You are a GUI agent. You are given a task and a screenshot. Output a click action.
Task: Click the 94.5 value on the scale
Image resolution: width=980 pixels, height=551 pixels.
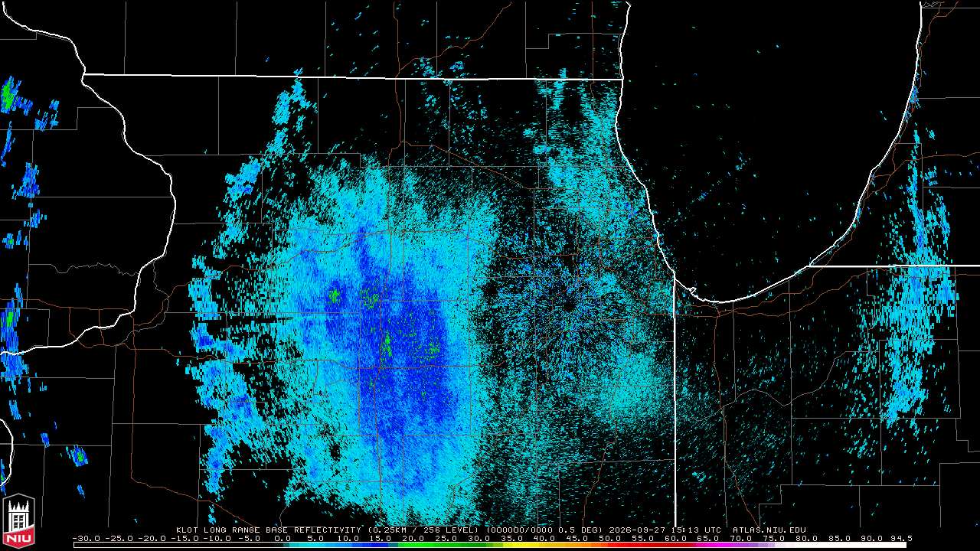(901, 538)
